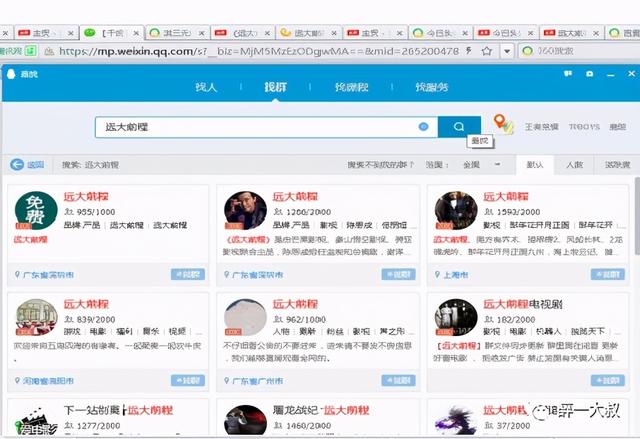Click the TFBOYS hot keyword
Viewport: 640px width, 439px height.
pos(584,127)
